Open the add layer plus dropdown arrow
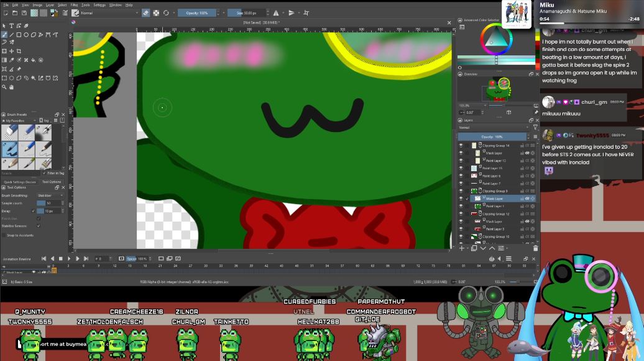The height and width of the screenshot is (361, 644). (467, 248)
